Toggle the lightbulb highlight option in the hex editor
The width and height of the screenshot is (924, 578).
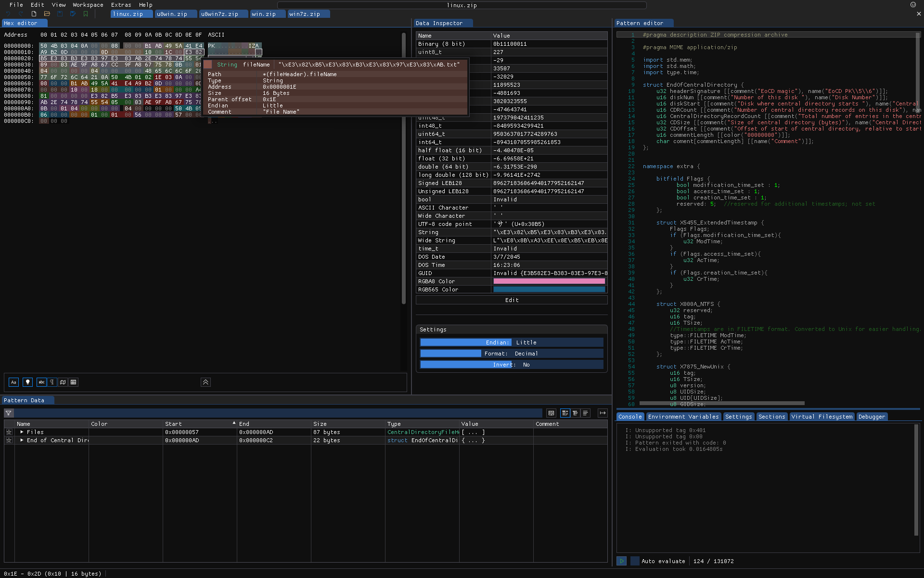pyautogui.click(x=27, y=382)
